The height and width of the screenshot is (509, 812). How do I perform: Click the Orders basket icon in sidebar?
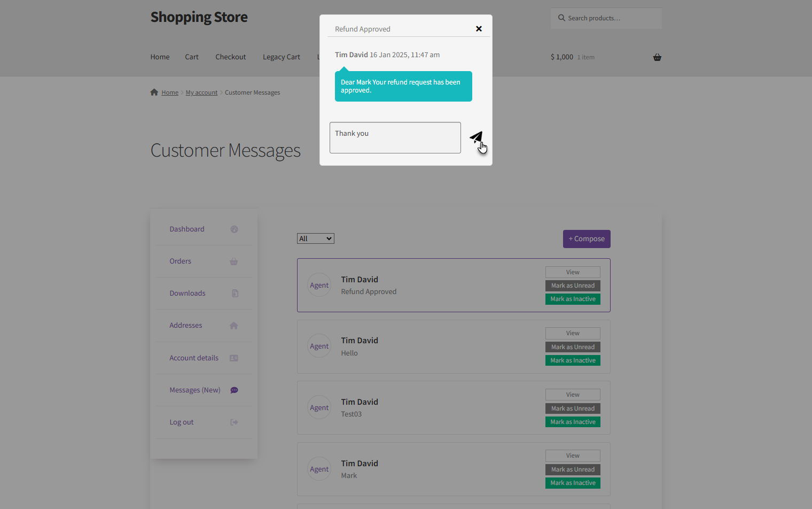click(x=234, y=261)
